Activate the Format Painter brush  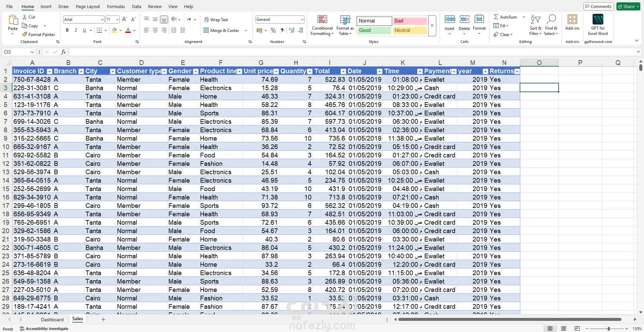(25, 34)
